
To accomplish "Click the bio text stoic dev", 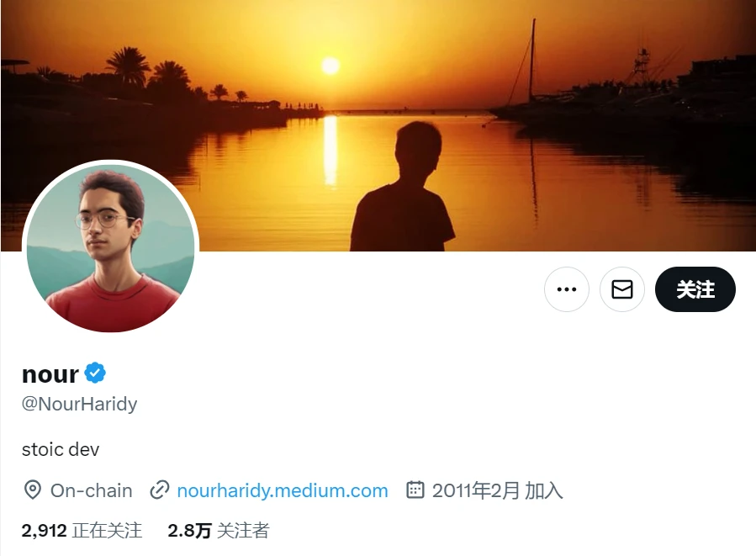I will coord(61,449).
